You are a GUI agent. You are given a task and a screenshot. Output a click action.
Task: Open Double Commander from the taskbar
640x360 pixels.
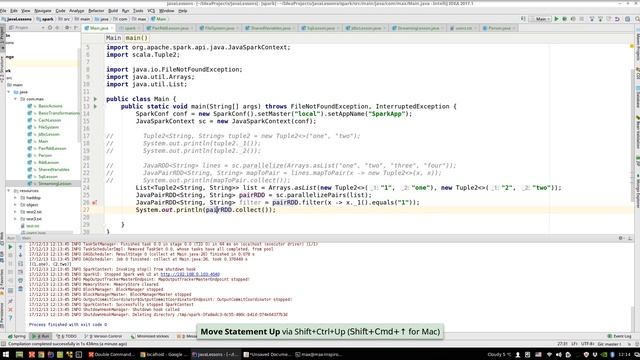tap(111, 355)
